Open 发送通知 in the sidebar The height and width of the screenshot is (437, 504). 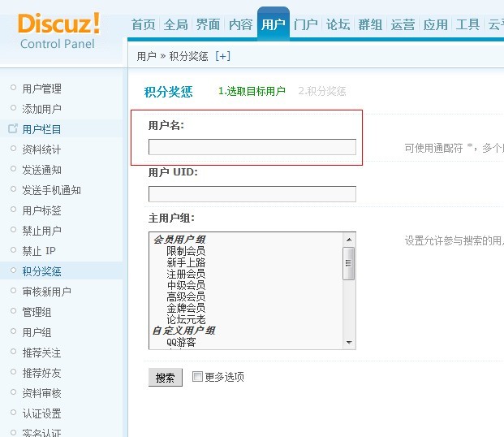pos(41,170)
